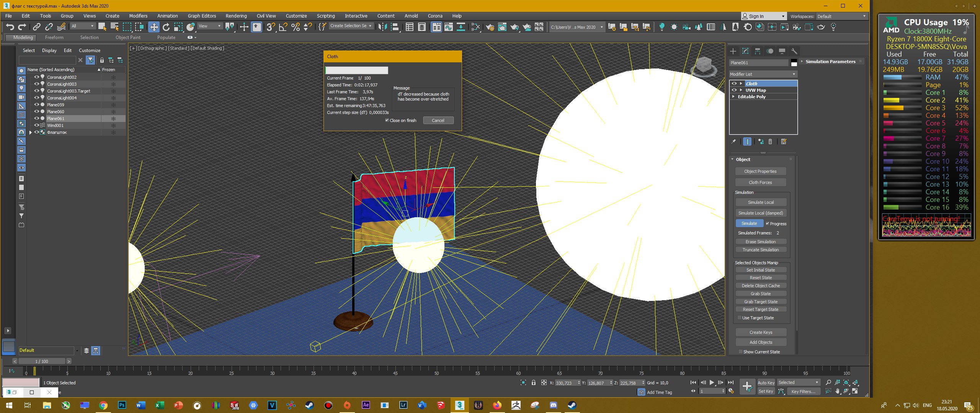Open the Render Setup teapot icon
980x413 pixels.
click(x=490, y=27)
